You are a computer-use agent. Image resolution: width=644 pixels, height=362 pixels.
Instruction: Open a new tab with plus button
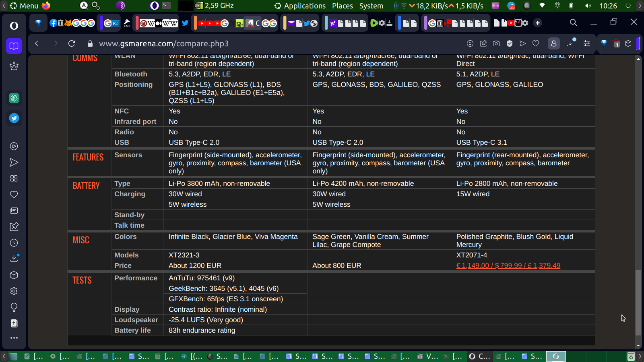538,23
